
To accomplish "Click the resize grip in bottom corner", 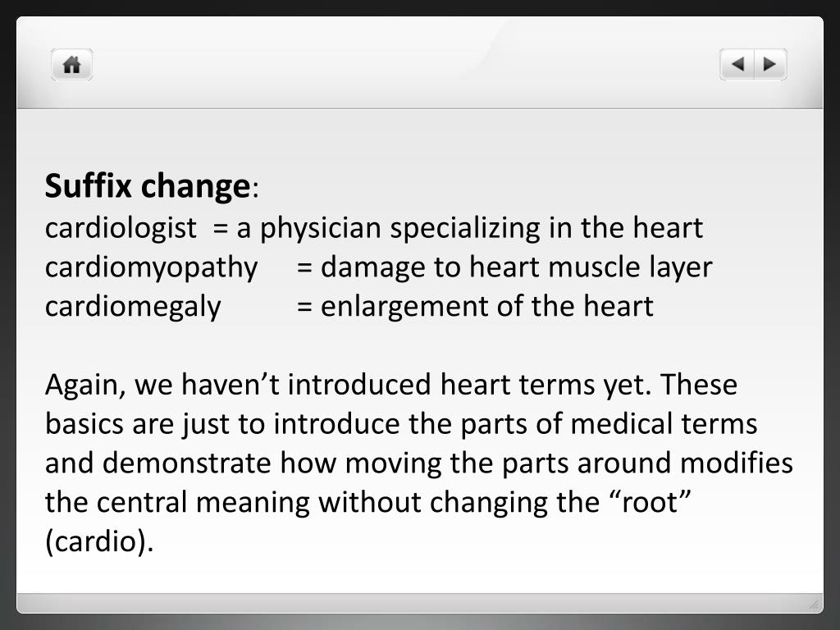I will pyautogui.click(x=814, y=605).
